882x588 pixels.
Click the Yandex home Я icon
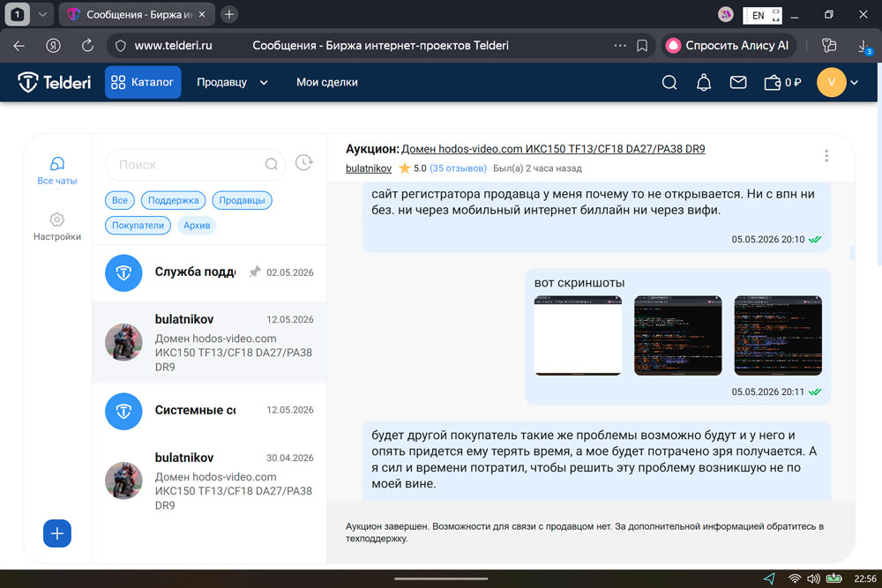(x=54, y=46)
